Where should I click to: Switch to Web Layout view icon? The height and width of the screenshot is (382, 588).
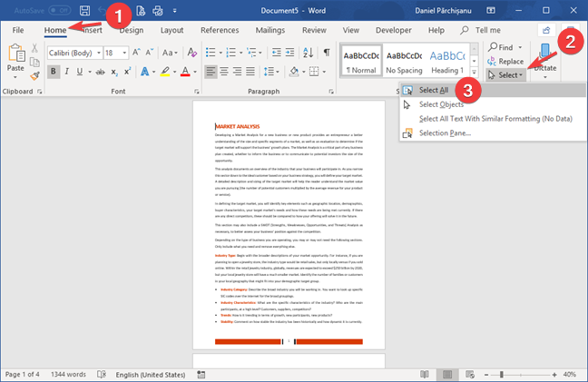coord(470,374)
